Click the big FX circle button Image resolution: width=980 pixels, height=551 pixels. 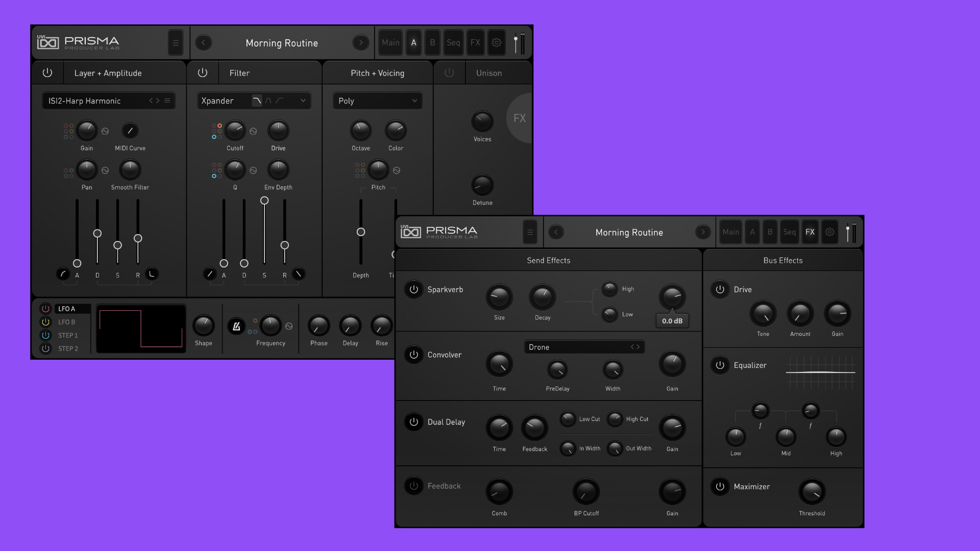[x=520, y=118]
